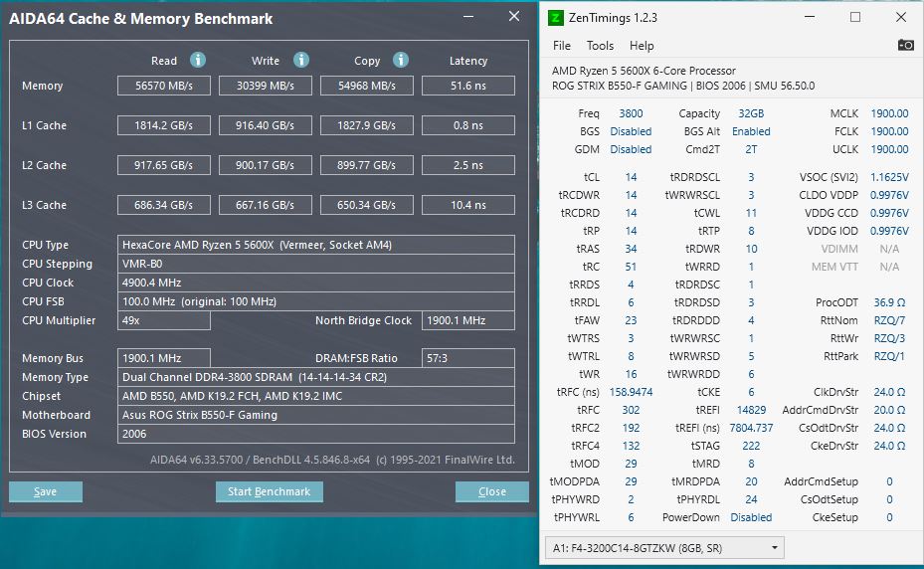Click tREFI value 14829
The width and height of the screenshot is (924, 569).
point(751,410)
